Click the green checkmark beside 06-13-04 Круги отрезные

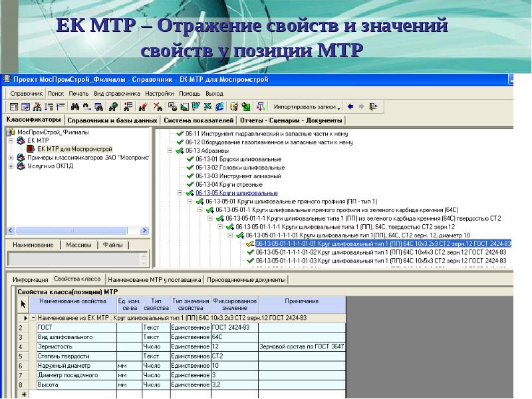[190, 184]
